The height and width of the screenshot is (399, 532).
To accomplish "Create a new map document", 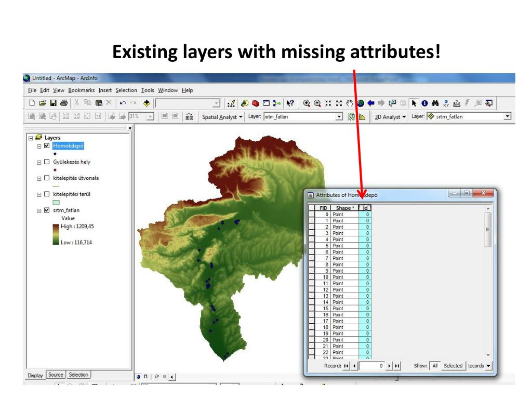I will click(32, 103).
